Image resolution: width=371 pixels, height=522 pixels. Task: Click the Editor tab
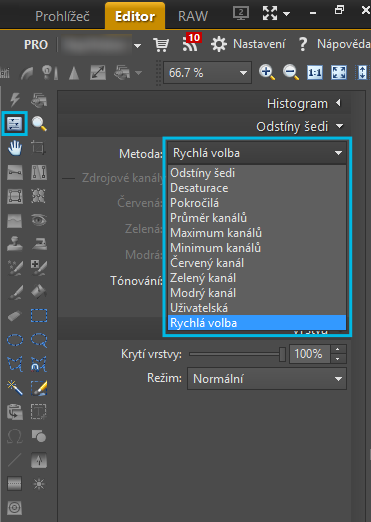click(x=135, y=16)
